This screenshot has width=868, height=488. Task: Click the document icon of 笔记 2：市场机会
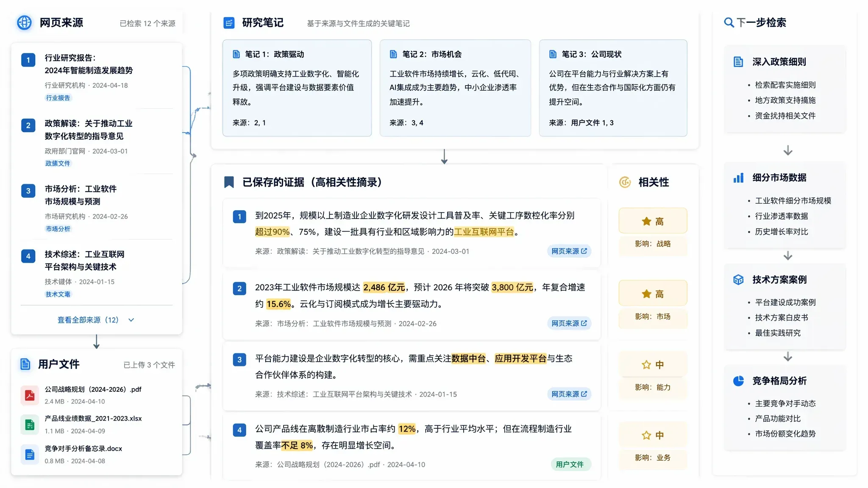[x=393, y=54]
